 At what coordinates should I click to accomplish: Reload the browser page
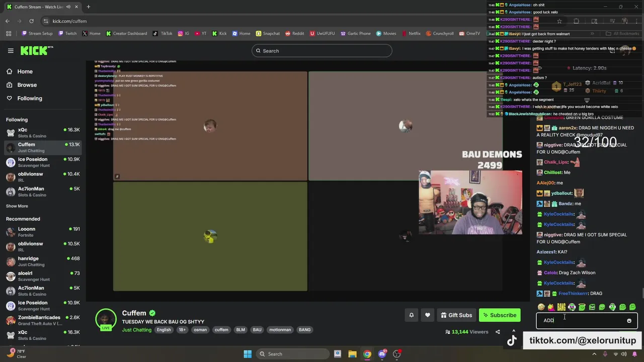(31, 21)
